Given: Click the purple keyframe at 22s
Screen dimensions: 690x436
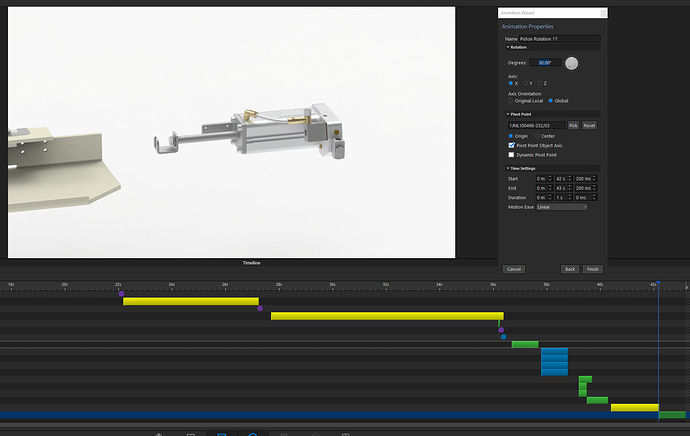Looking at the screenshot, I should 121,293.
